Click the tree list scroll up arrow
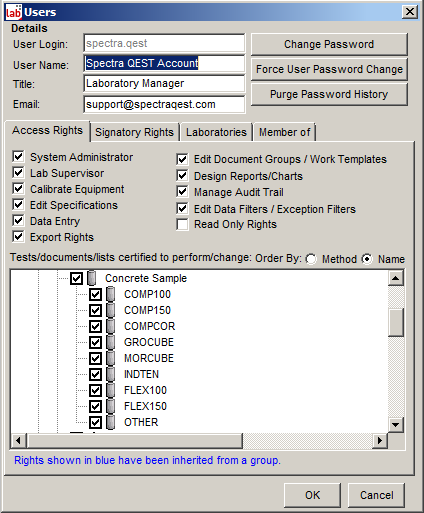Screen dimensions: 424x513 pos(396,278)
